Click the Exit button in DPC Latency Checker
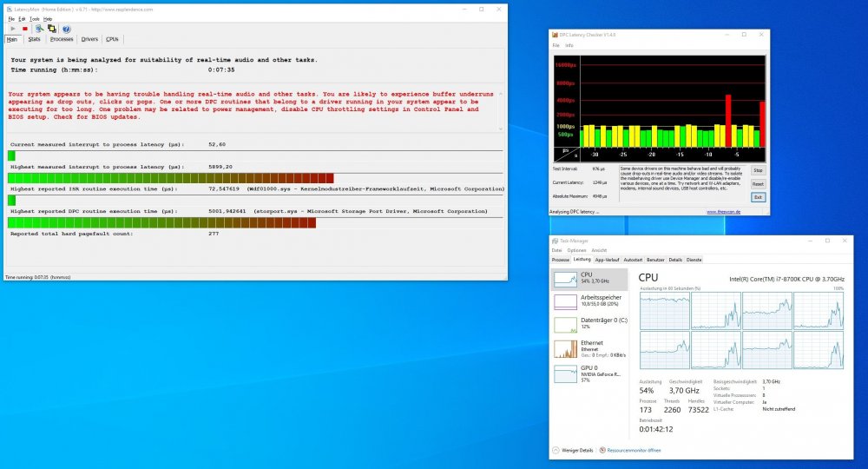Screen dimensions: 868x469 (758, 197)
